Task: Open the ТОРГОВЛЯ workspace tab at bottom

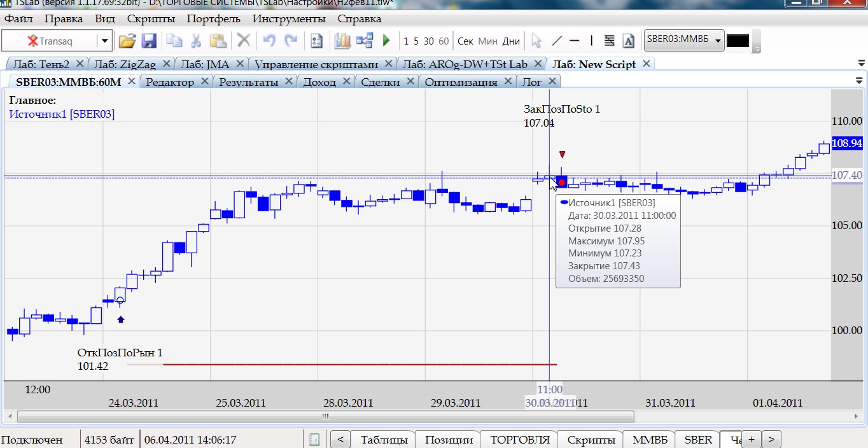Action: point(519,440)
